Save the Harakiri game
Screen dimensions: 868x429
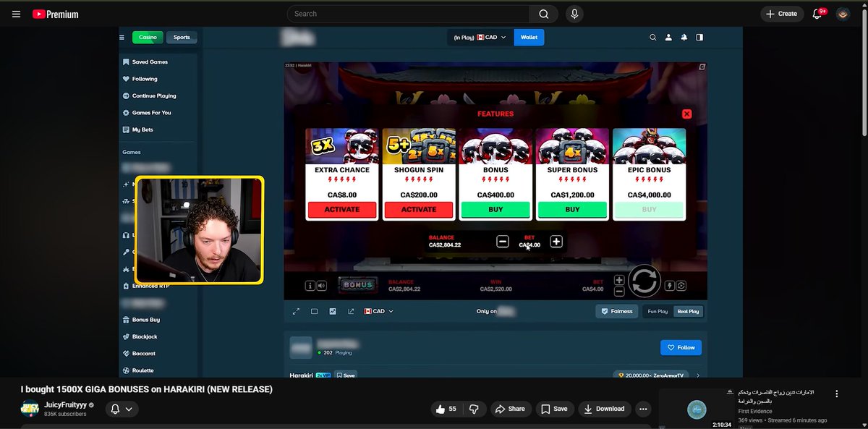click(x=346, y=375)
